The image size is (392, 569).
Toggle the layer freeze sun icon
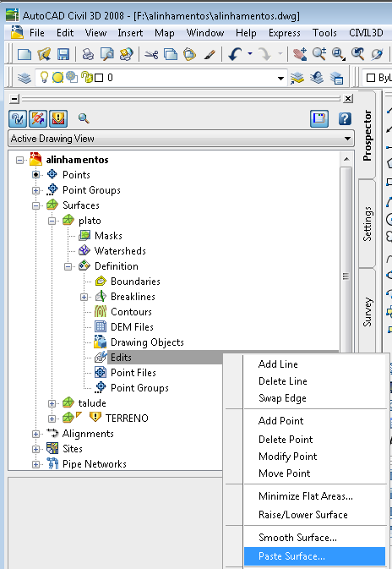pos(57,77)
